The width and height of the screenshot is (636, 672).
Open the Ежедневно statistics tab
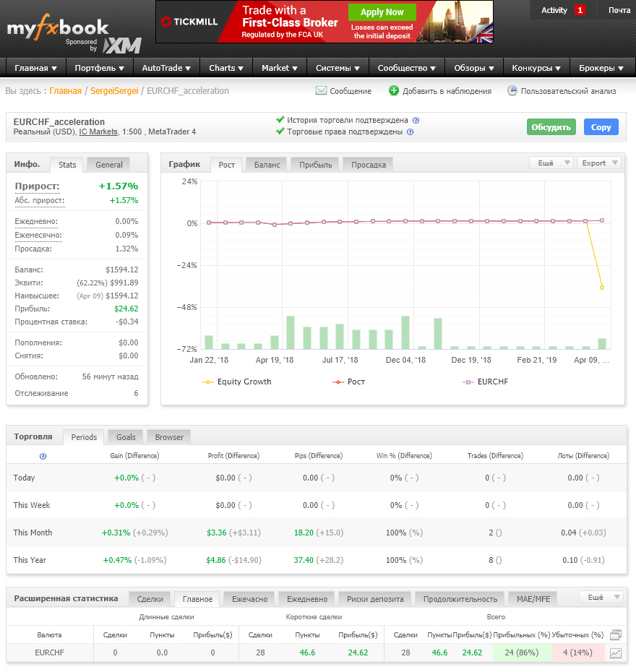click(307, 599)
